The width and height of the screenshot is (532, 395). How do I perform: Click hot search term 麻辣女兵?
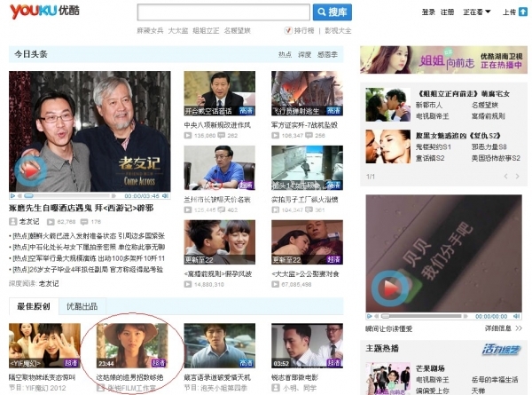click(150, 30)
